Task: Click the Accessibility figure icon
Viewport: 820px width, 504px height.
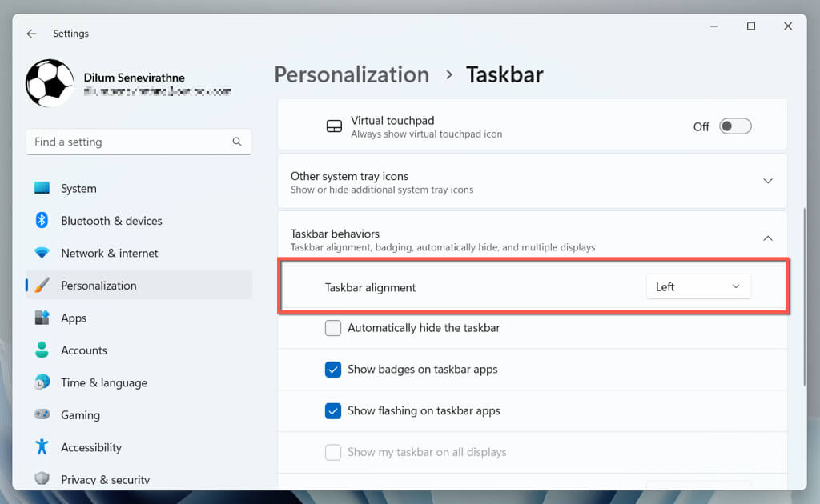Action: tap(42, 447)
